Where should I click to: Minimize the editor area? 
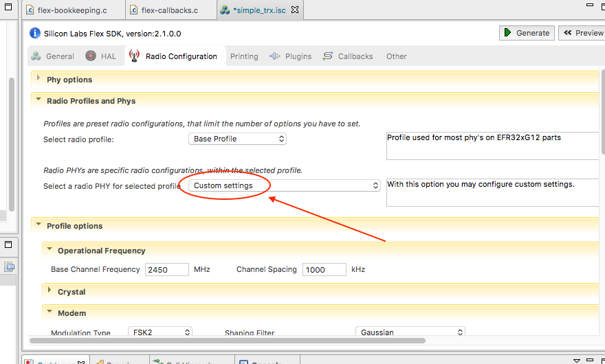click(590, 5)
